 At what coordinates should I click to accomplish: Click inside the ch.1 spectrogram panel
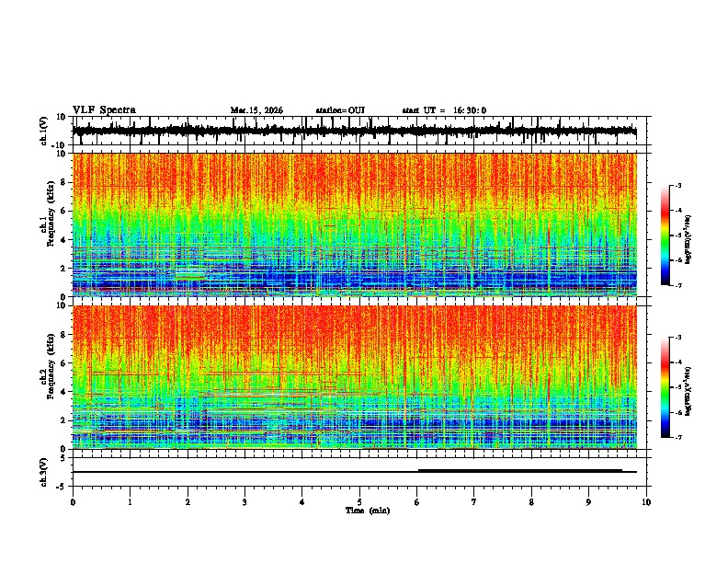354,224
